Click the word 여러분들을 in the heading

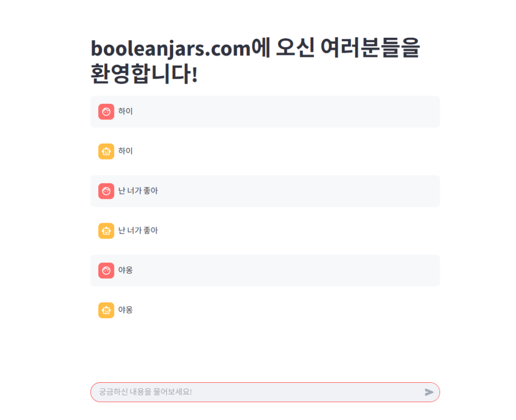click(x=370, y=48)
